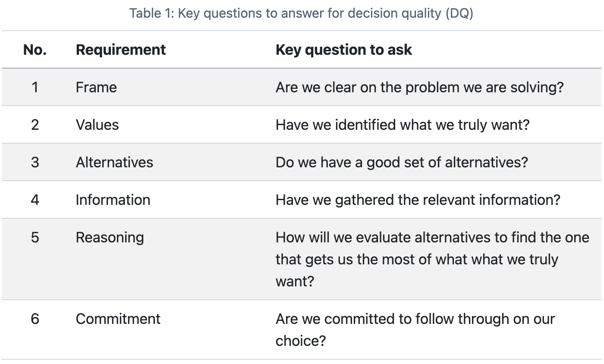This screenshot has width=604, height=364.
Task: Click "Have we identified what we truly want?"
Action: click(402, 125)
